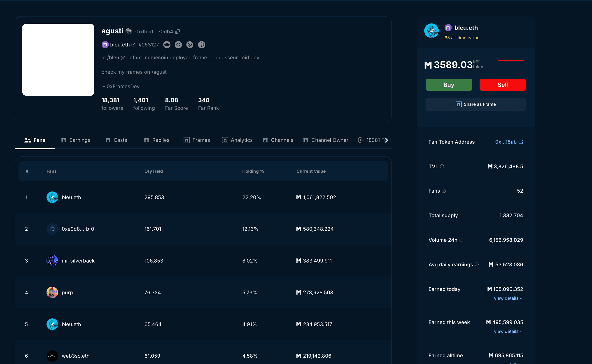Image resolution: width=592 pixels, height=364 pixels.
Task: Click Avg daily earnings info icon
Action: coord(477,265)
